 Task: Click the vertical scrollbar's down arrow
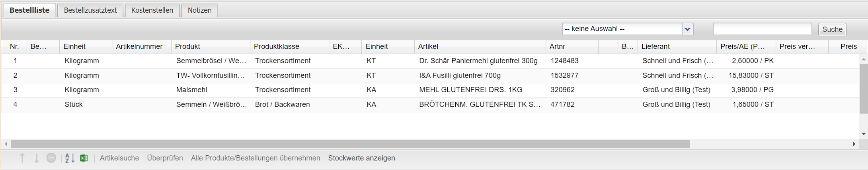coord(864,134)
